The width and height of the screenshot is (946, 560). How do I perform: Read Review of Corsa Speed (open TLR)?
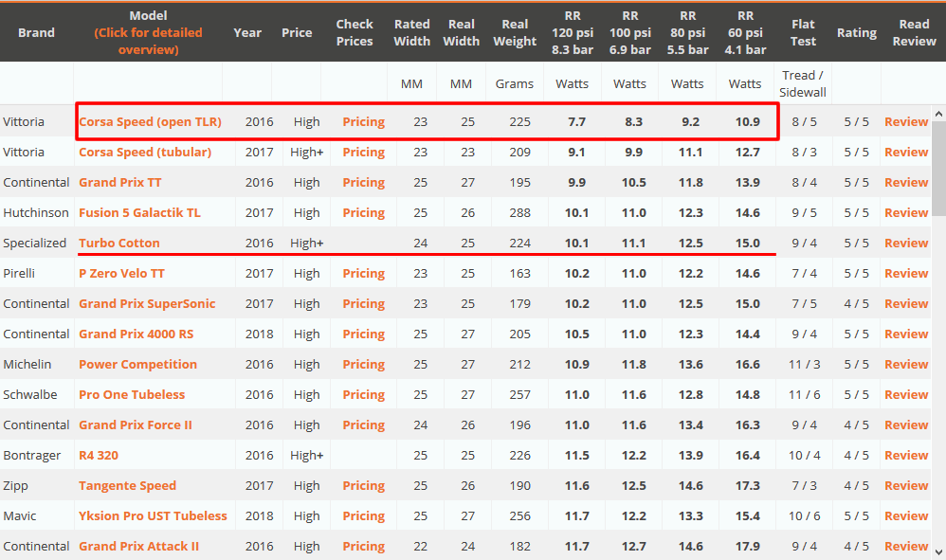(906, 122)
